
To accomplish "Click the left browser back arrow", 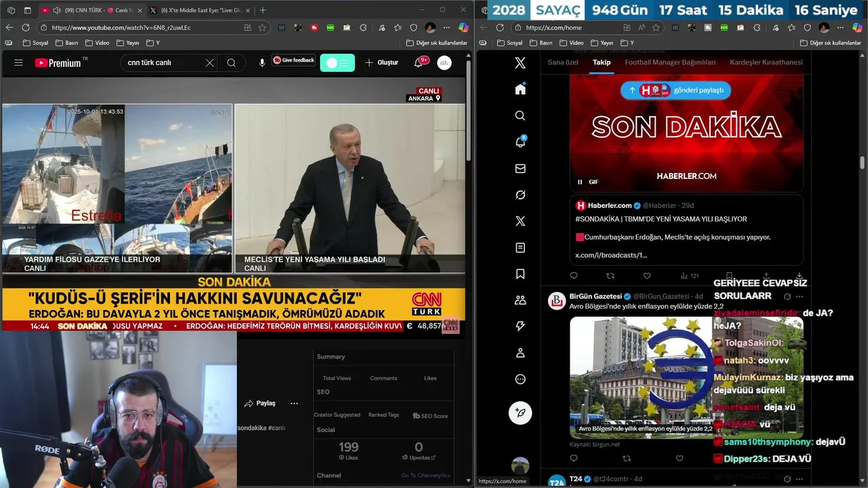I will click(x=9, y=28).
